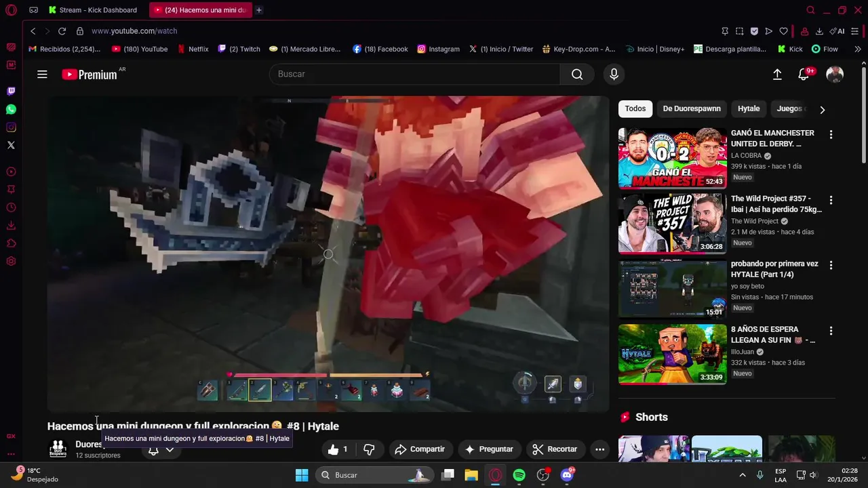This screenshot has width=868, height=488.
Task: Click the Recortar button
Action: pyautogui.click(x=555, y=449)
